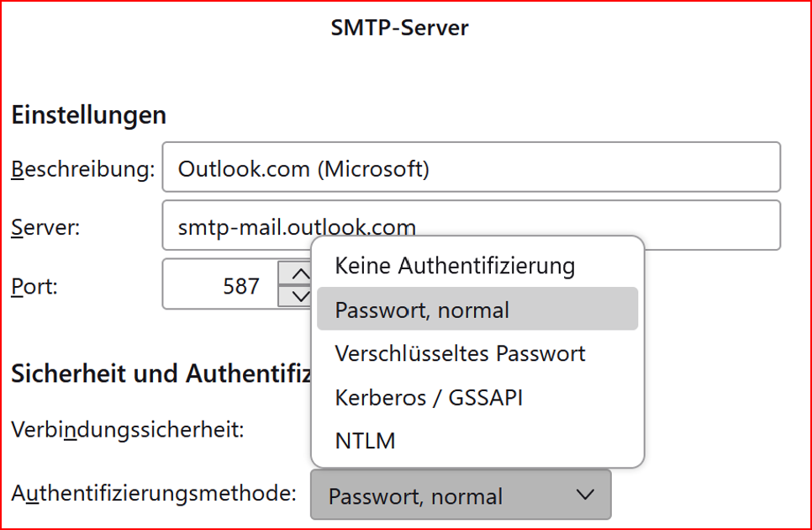Click the chevron arrow on the authentication combo box
This screenshot has width=812, height=530.
(x=586, y=495)
